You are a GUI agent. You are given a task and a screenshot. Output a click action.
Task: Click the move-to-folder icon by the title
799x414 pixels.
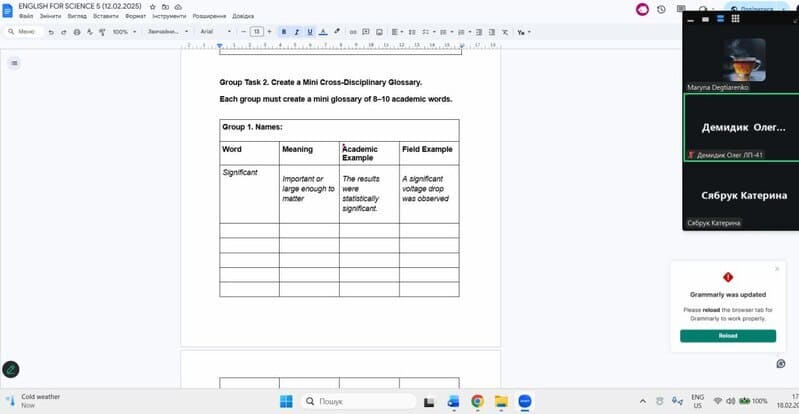pyautogui.click(x=165, y=7)
